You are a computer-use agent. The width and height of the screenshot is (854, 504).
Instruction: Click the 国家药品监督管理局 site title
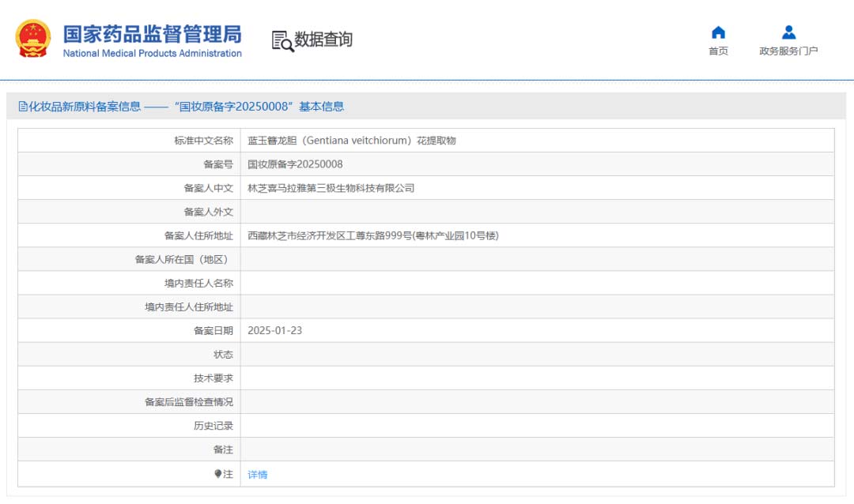[x=152, y=34]
